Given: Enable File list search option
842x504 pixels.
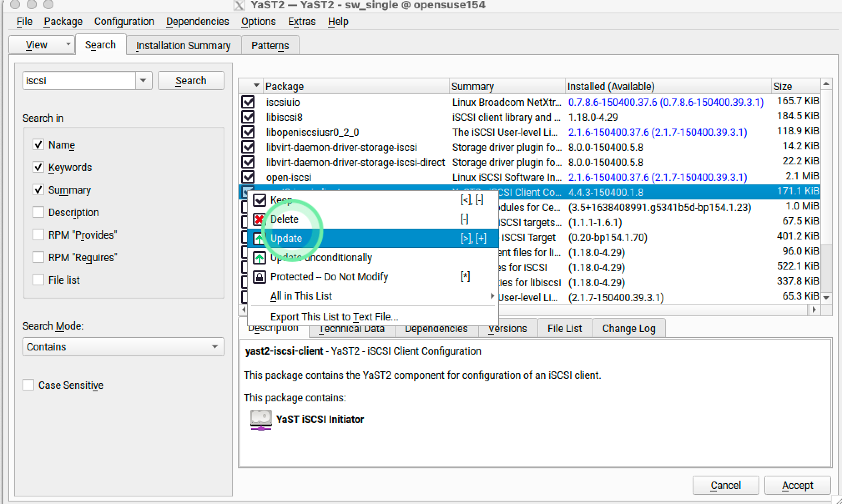Looking at the screenshot, I should point(38,280).
